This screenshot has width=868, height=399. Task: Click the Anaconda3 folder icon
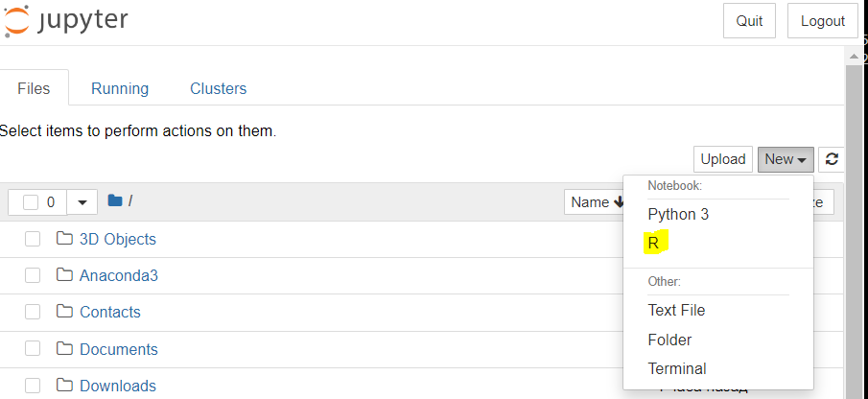[x=65, y=275]
